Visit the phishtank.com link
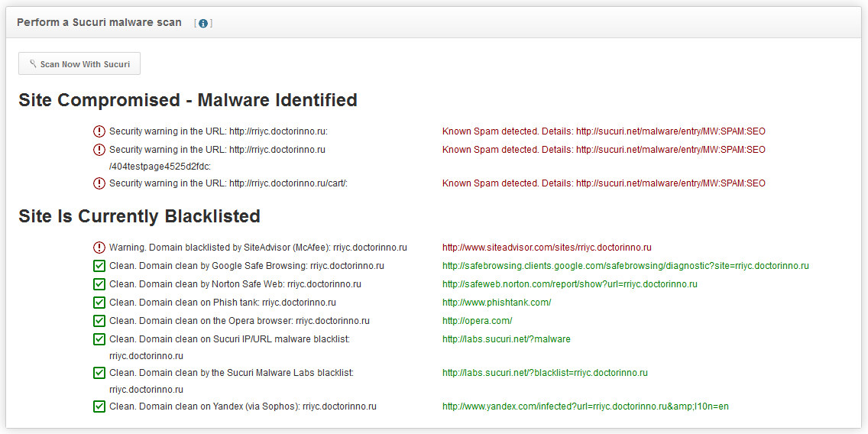 496,303
